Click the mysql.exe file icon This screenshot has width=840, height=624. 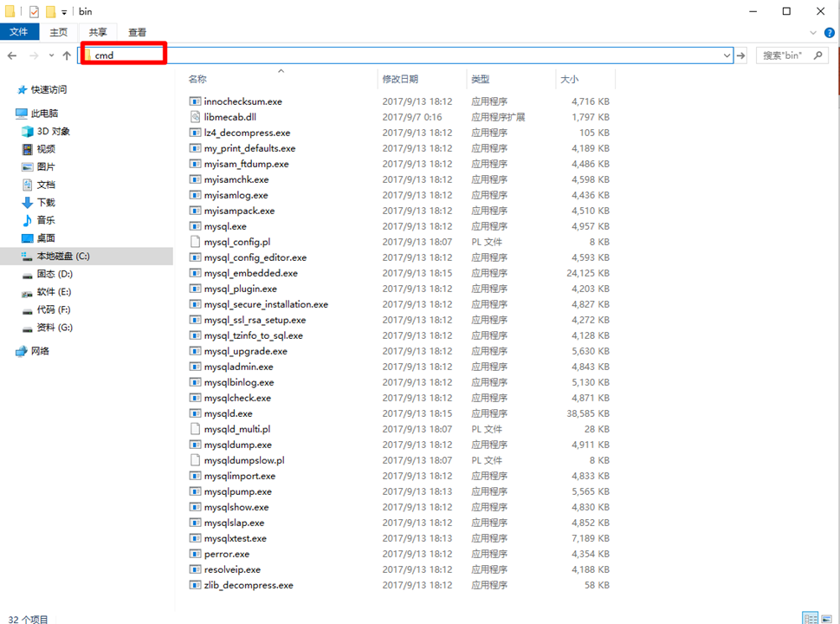pyautogui.click(x=196, y=226)
